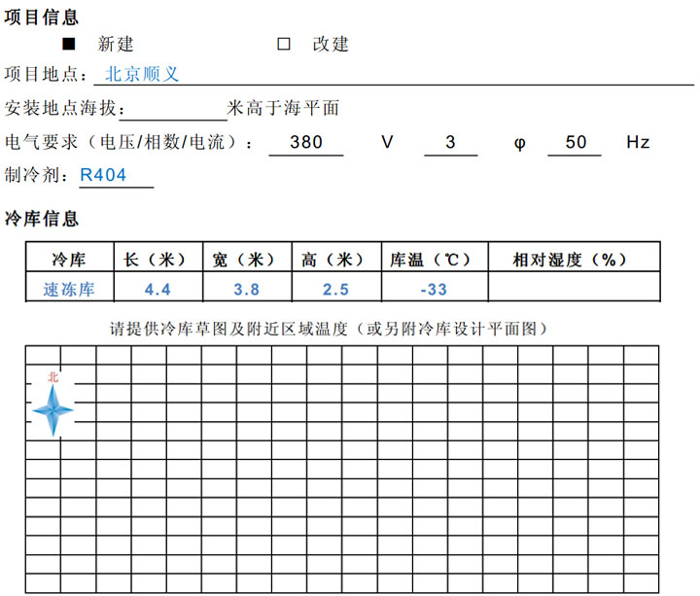700x596 pixels.
Task: Check the 新建 (new build) checkbox
Action: (69, 44)
